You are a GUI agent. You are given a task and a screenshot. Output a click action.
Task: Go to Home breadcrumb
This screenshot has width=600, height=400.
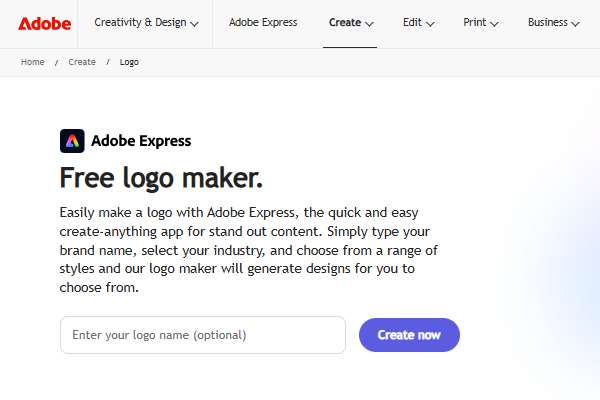[33, 62]
